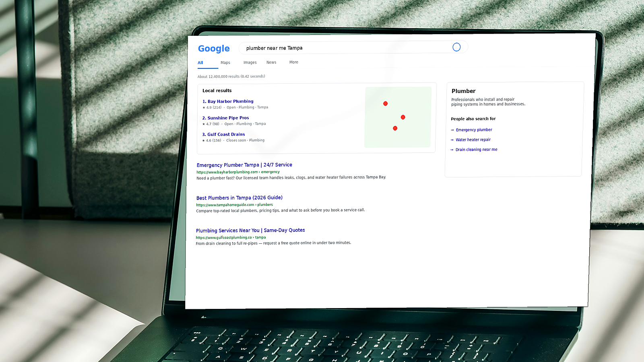Image resolution: width=644 pixels, height=362 pixels.
Task: Focus the search box with plumber query
Action: pos(353,47)
